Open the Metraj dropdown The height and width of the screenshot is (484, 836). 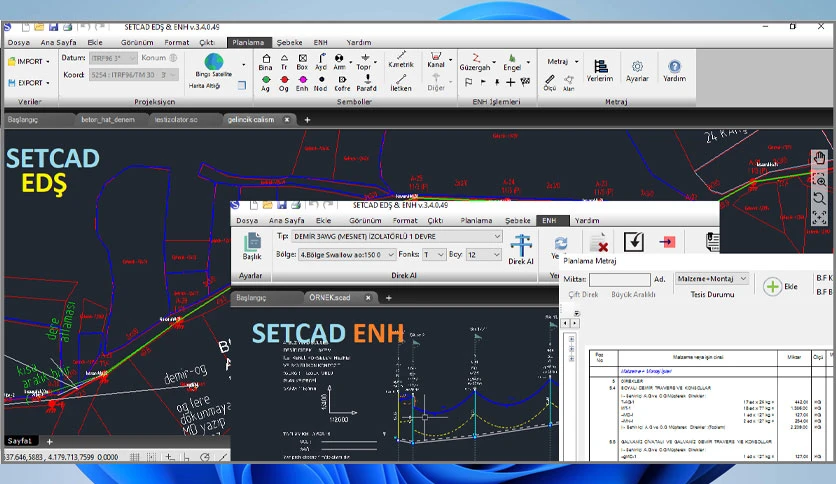pos(562,62)
